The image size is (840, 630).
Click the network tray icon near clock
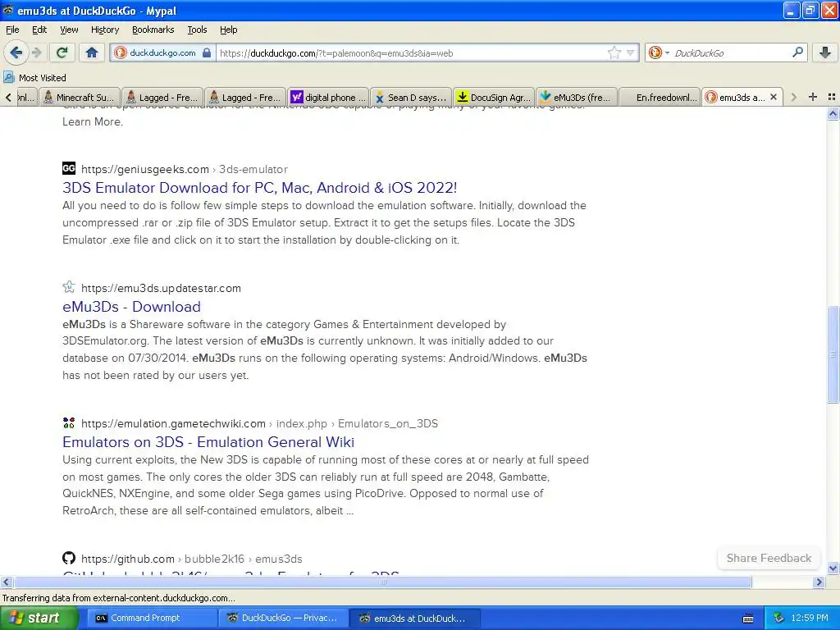coord(779,619)
